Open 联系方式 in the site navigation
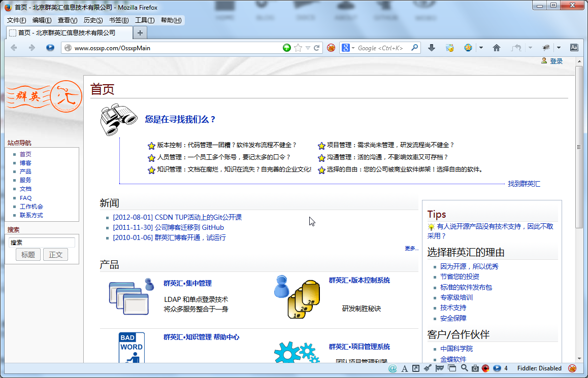The height and width of the screenshot is (378, 588). point(31,215)
